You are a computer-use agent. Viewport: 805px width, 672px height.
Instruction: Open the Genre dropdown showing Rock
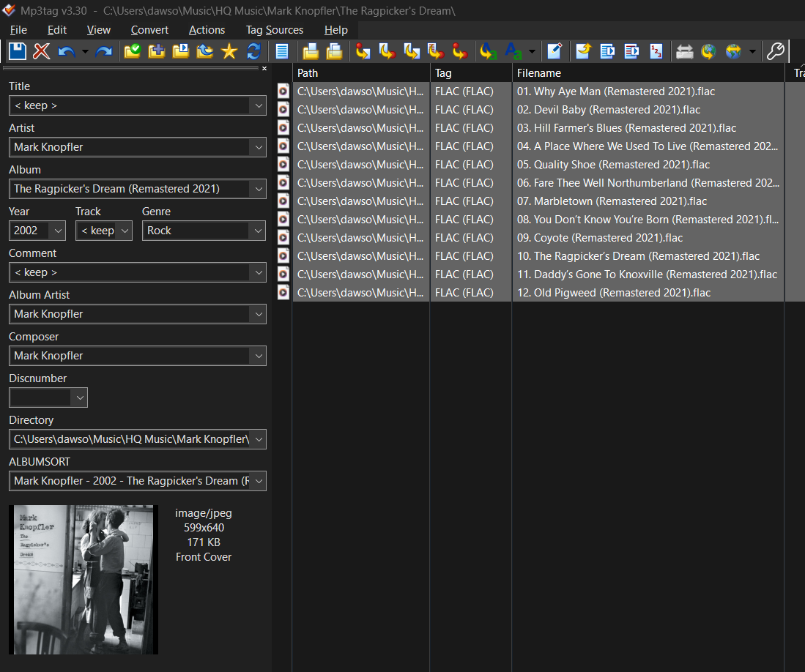(259, 231)
